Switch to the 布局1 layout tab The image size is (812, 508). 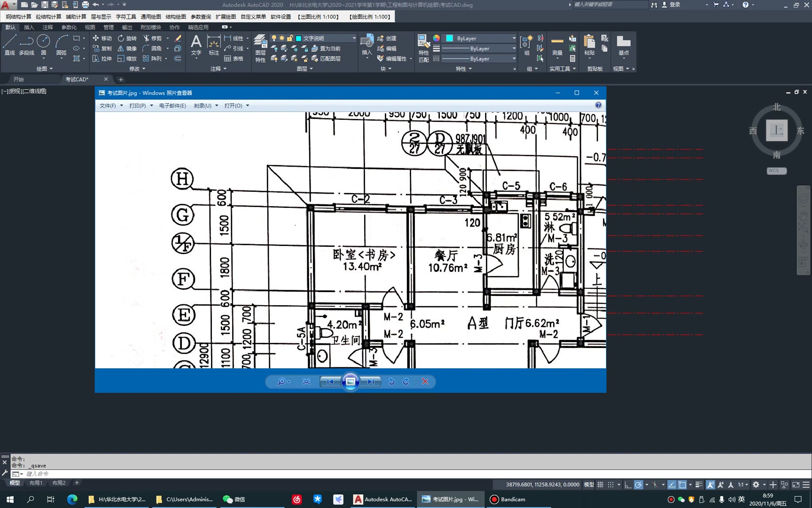point(36,483)
